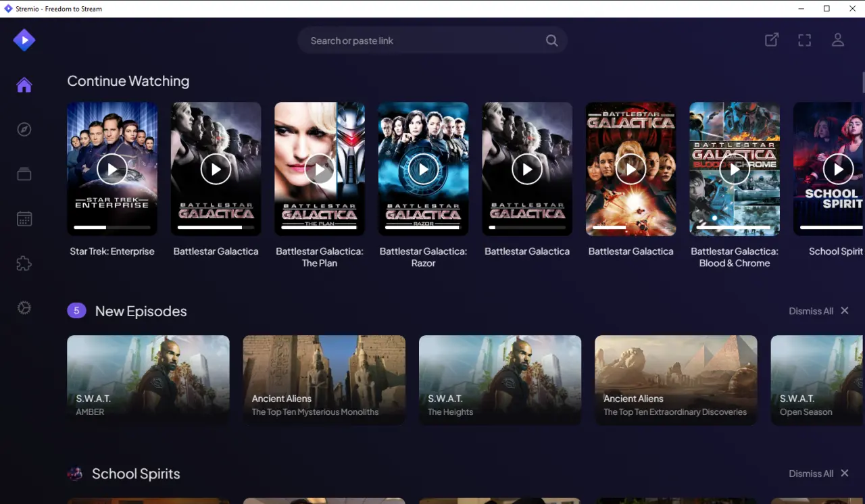This screenshot has width=865, height=504.
Task: Open Ancient Aliens Mysterious Monoliths episode card
Action: (324, 380)
